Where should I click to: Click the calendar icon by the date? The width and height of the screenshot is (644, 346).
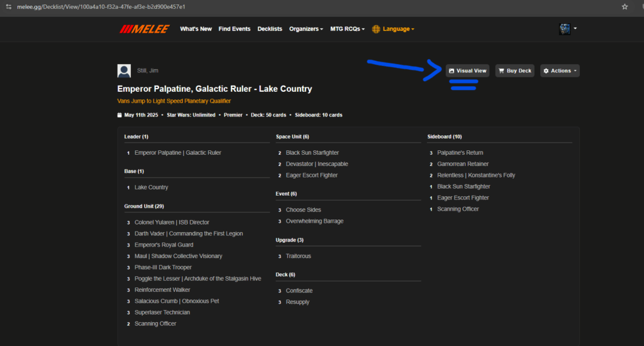119,115
